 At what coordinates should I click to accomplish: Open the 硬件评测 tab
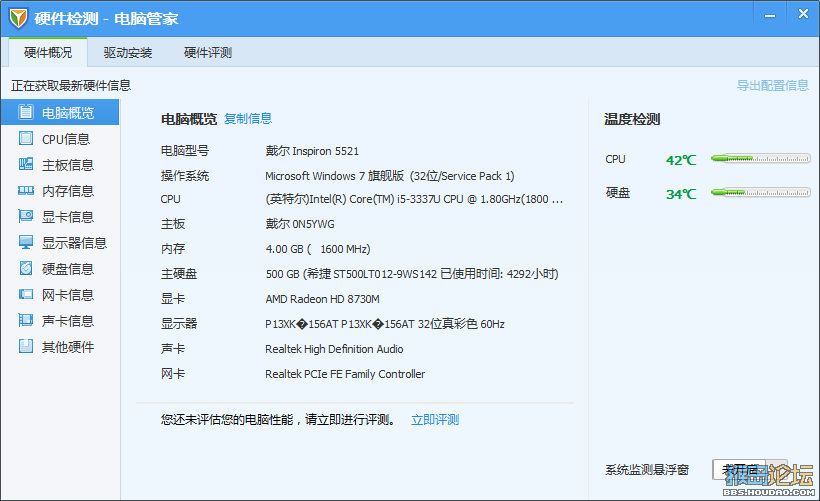click(x=208, y=53)
